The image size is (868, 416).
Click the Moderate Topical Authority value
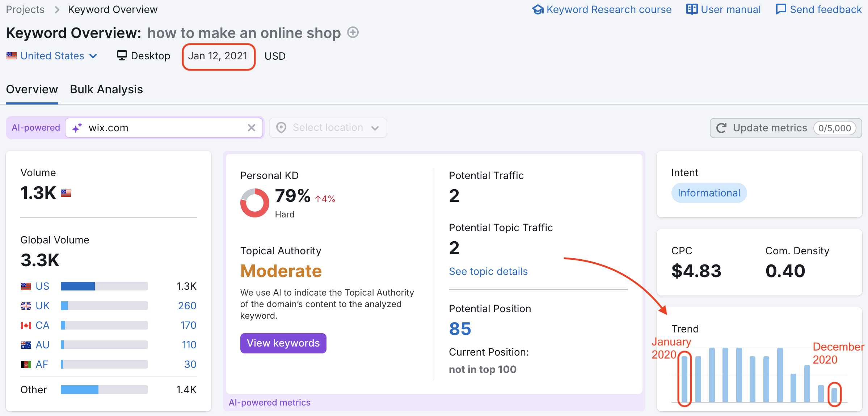(x=281, y=271)
